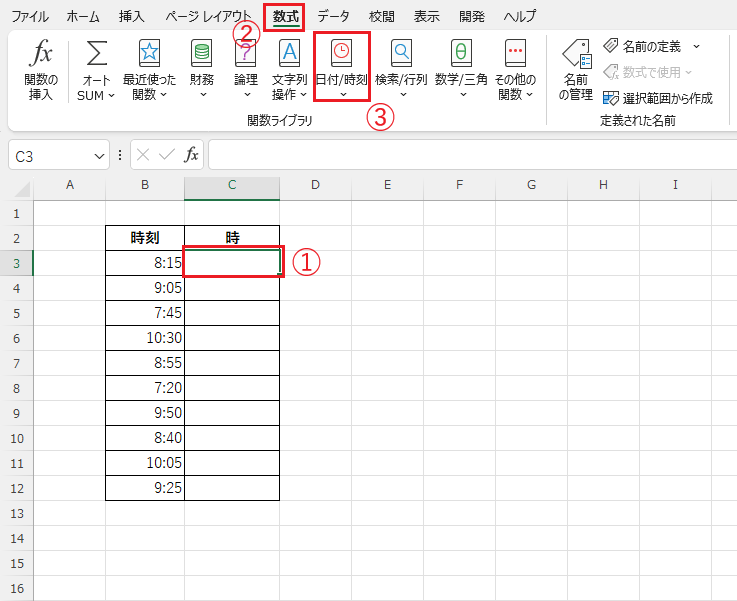Switch to the 開発 tab
Viewport: 737px width, 601px height.
click(x=472, y=16)
